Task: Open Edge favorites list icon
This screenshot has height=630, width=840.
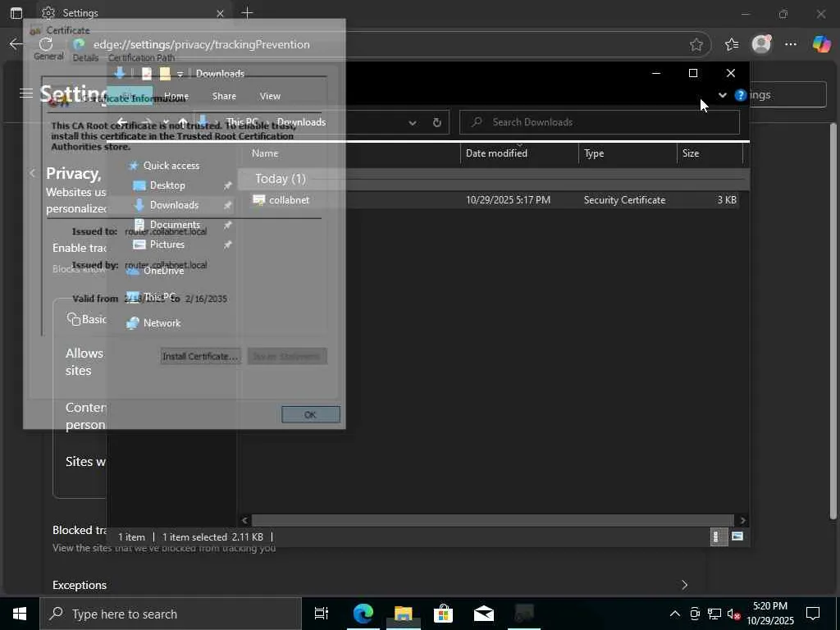Action: (731, 44)
